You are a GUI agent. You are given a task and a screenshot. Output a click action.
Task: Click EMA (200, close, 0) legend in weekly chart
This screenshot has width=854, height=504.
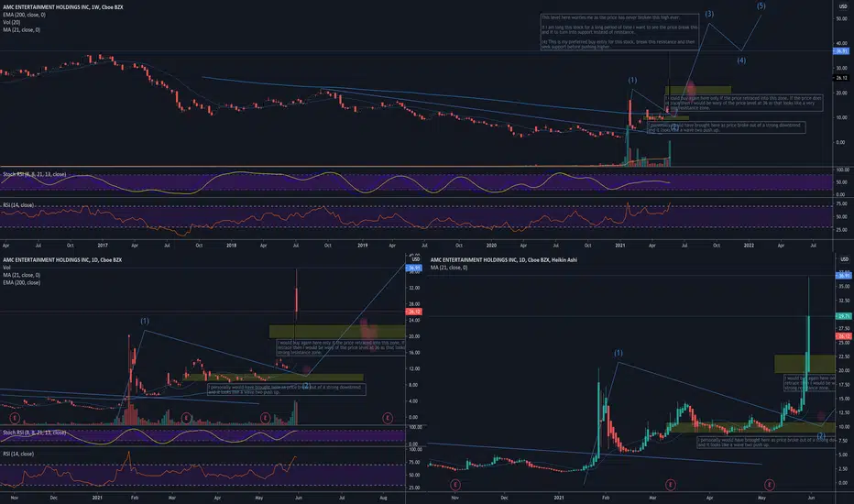coord(24,15)
